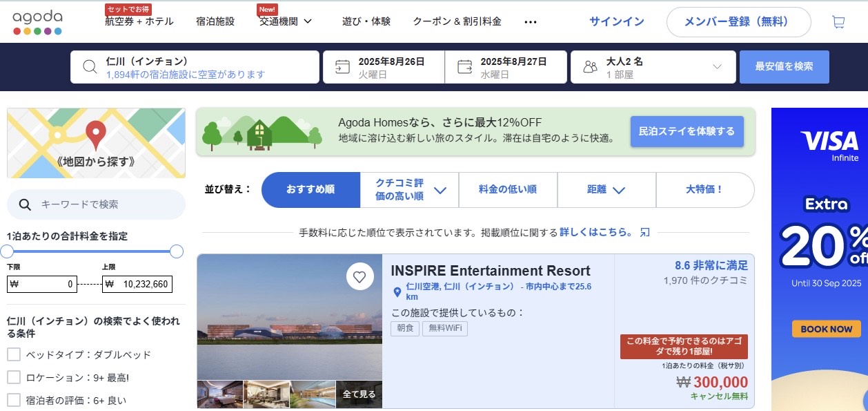Click the second small lobby thumbnail
This screenshot has height=411, width=868.
click(266, 394)
